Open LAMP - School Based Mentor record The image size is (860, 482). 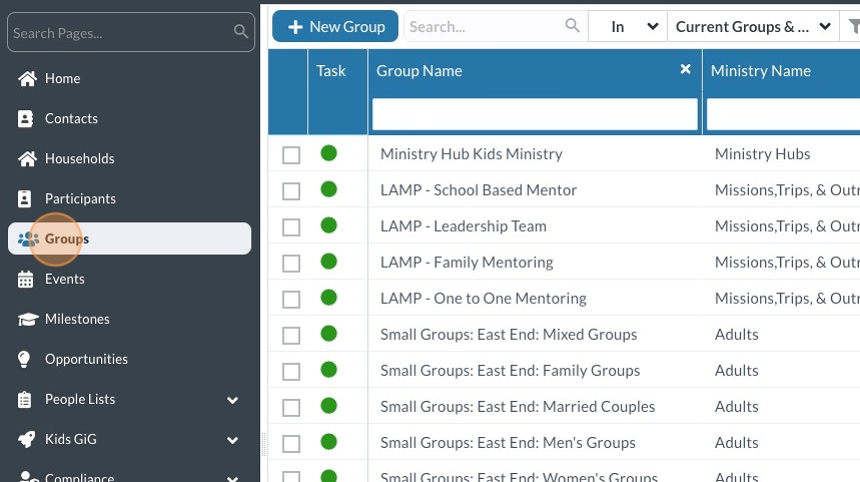[478, 190]
